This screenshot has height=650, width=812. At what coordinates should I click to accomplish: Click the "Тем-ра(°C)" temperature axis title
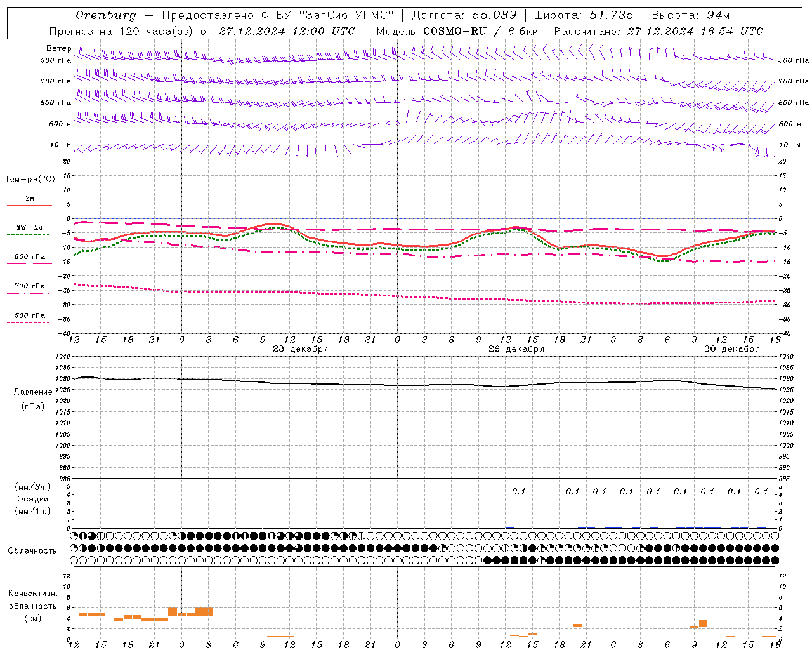[x=30, y=180]
